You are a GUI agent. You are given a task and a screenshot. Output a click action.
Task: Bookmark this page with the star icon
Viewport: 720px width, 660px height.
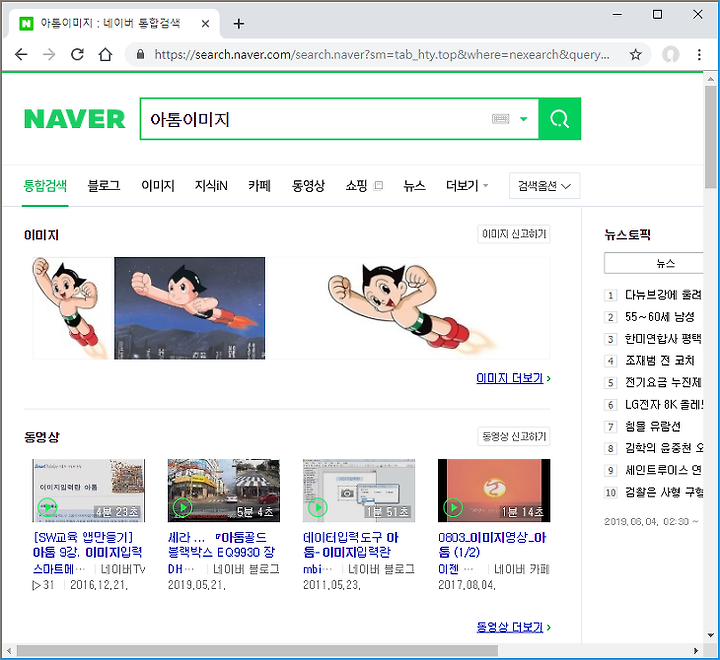point(636,55)
